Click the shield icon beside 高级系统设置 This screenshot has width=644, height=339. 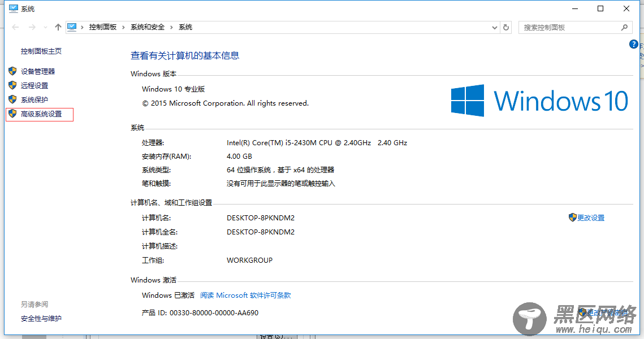[13, 114]
